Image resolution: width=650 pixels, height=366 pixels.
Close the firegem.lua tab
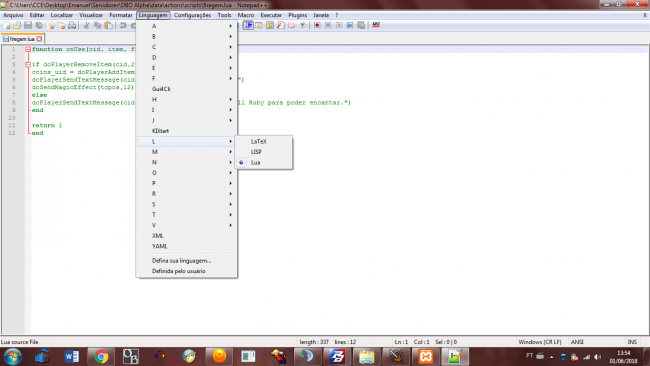tap(39, 39)
